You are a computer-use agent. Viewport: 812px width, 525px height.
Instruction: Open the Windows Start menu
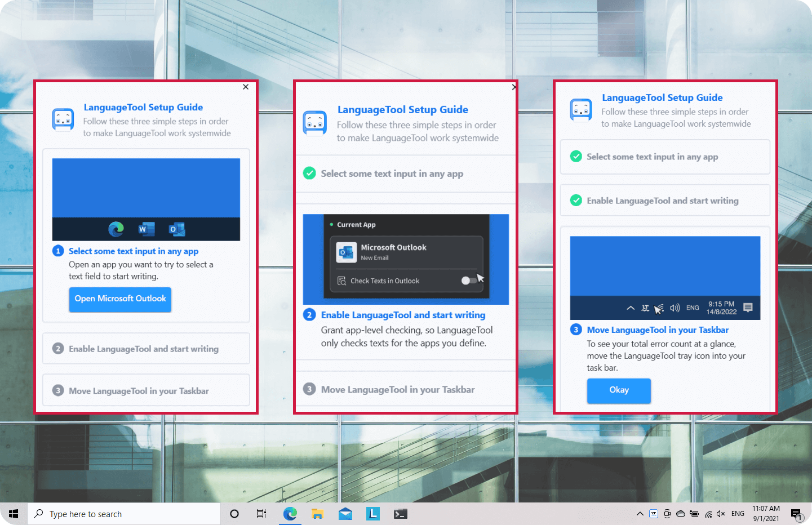(14, 514)
